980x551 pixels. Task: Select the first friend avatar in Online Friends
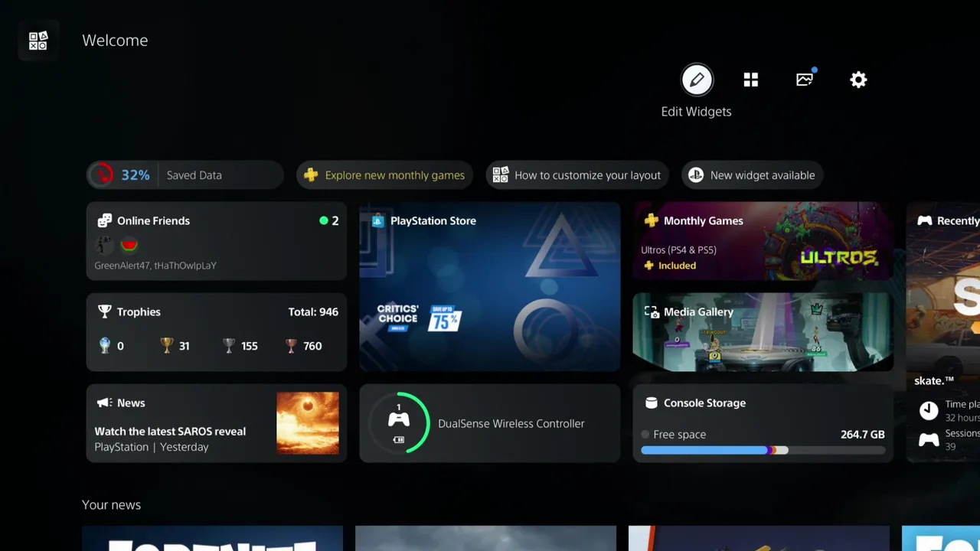(104, 245)
